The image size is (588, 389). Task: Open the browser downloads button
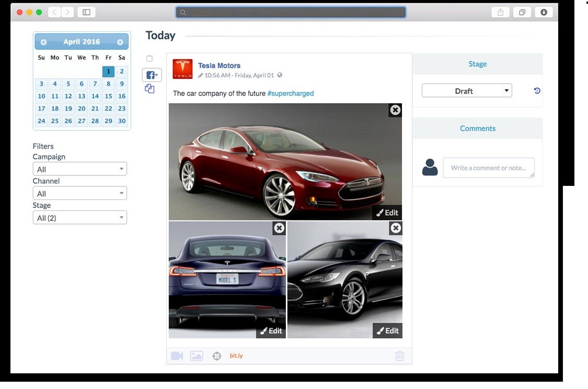coord(544,12)
